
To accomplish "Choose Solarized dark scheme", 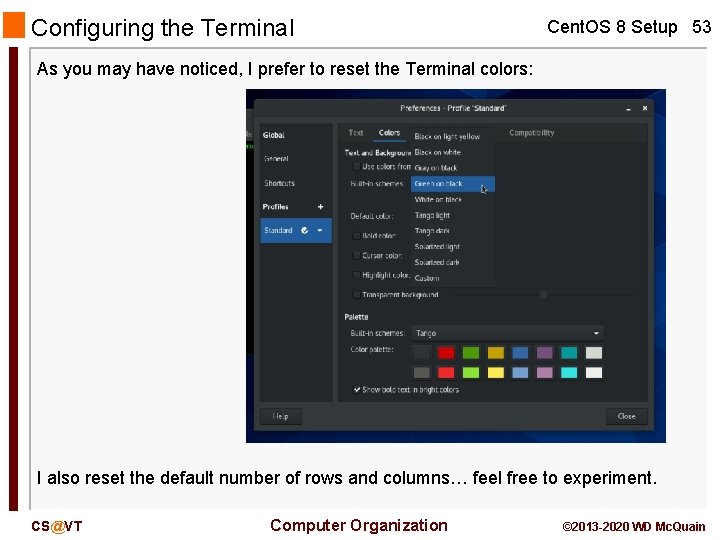I will 453,262.
